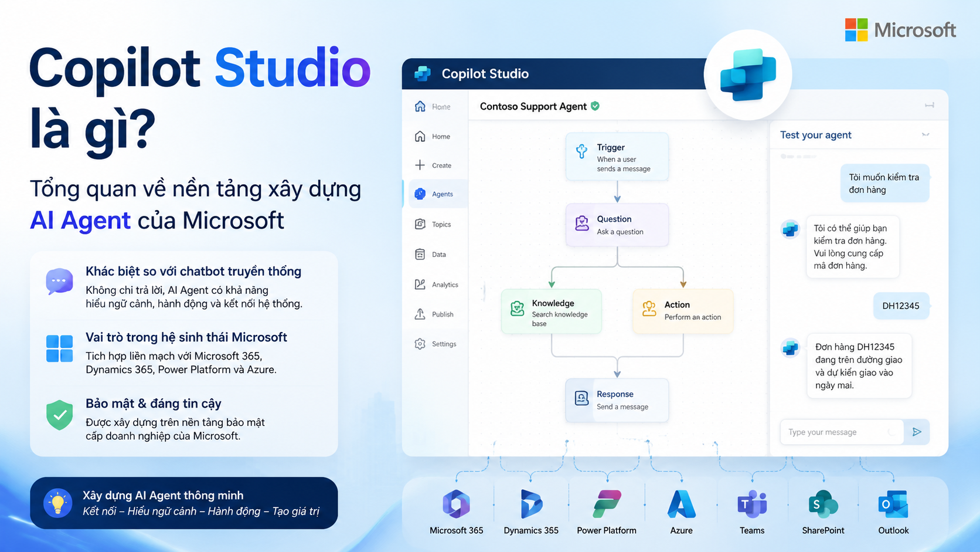
Task: Click the 'DH12345' user message bubble
Action: 901,306
